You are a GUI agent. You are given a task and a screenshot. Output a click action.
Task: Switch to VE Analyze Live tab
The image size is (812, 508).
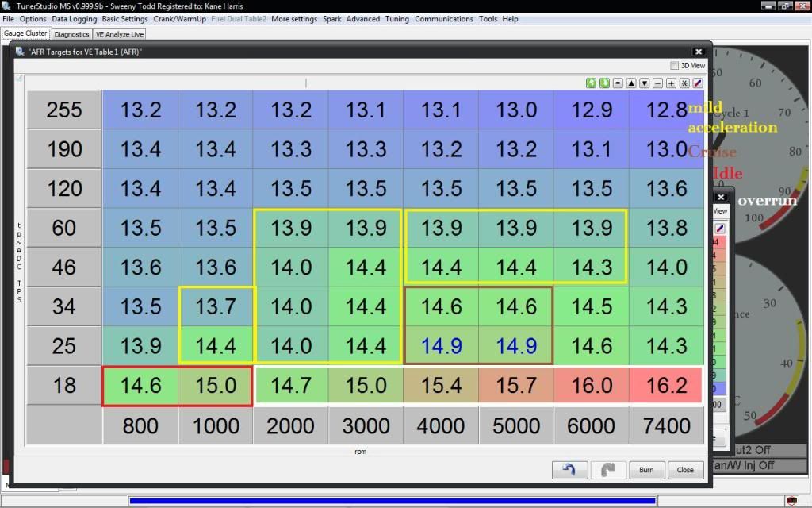point(118,34)
